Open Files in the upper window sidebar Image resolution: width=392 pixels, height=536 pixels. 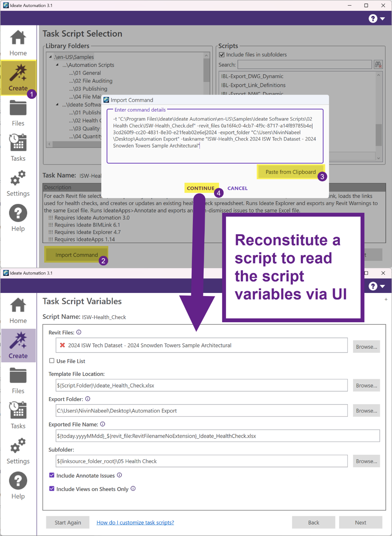point(18,113)
